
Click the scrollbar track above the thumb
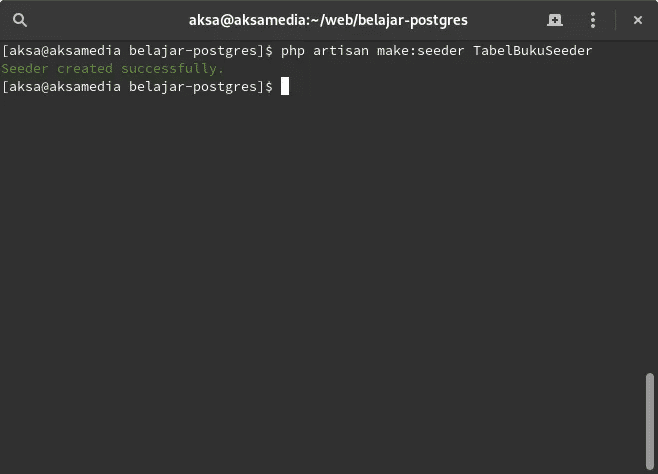[x=650, y=206]
